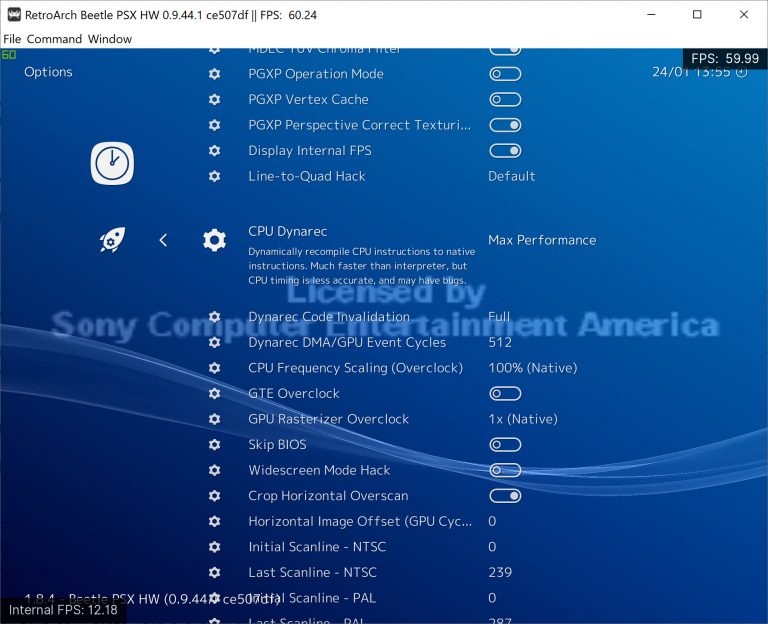Click the RetroArch app icon in title bar
The height and width of the screenshot is (624, 768).
(x=14, y=15)
